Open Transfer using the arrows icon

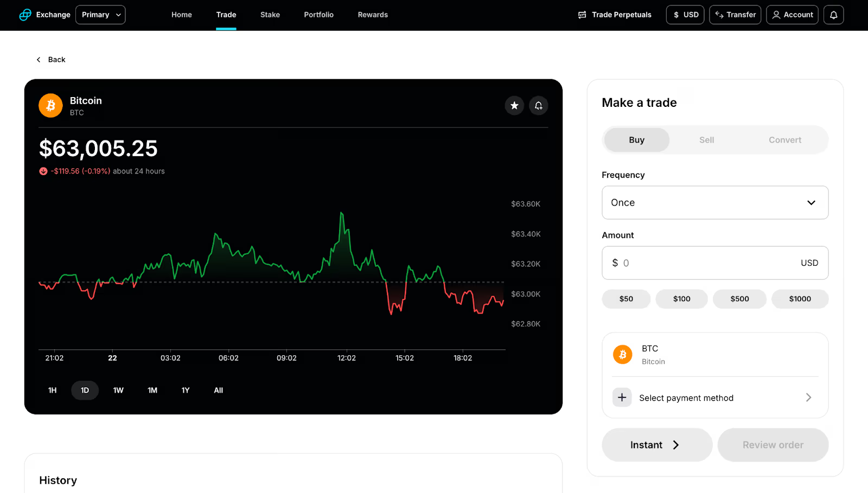click(x=720, y=15)
